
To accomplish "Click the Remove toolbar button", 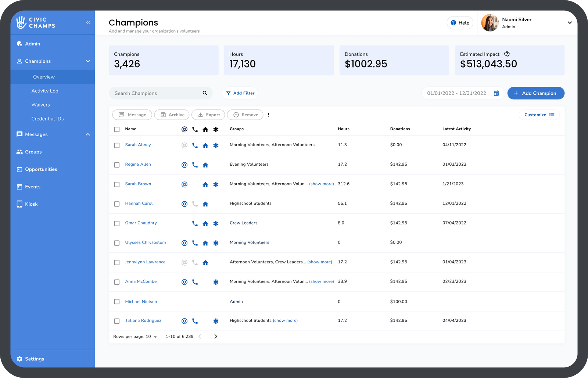I will point(245,115).
